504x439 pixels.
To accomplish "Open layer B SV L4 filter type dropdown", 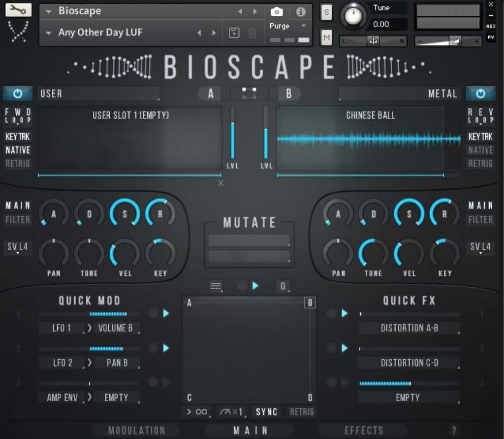I will [x=480, y=247].
